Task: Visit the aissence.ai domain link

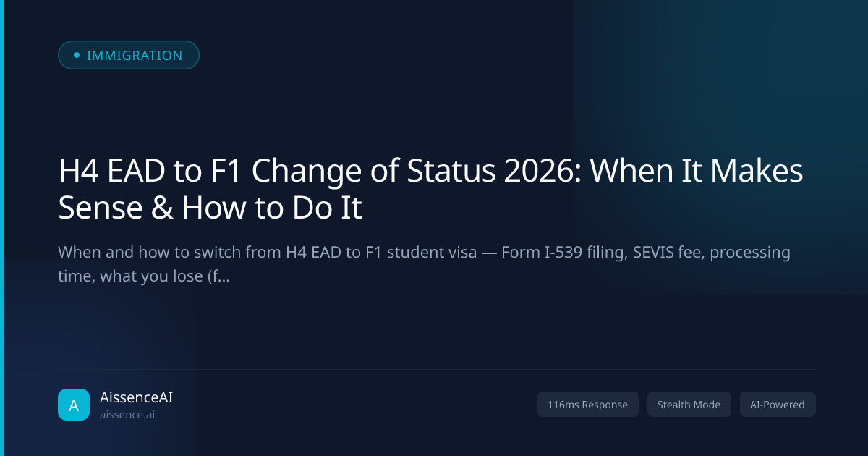Action: [x=127, y=415]
